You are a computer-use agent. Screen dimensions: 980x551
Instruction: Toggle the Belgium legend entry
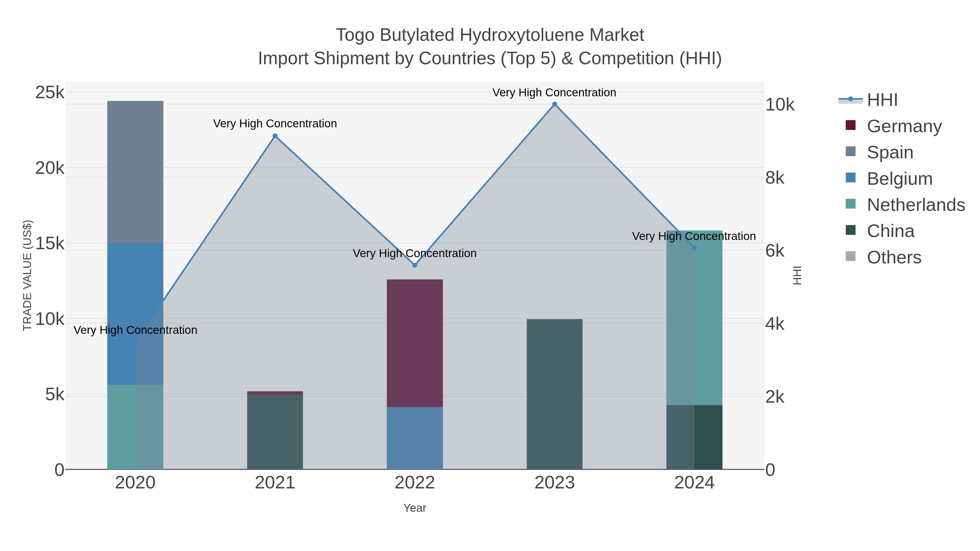point(889,178)
